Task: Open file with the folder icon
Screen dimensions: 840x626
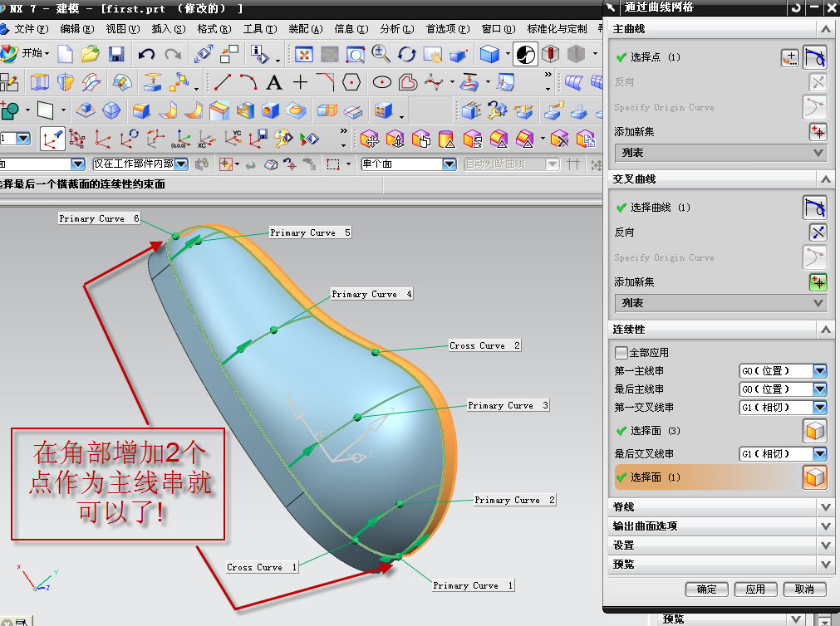Action: [90, 53]
